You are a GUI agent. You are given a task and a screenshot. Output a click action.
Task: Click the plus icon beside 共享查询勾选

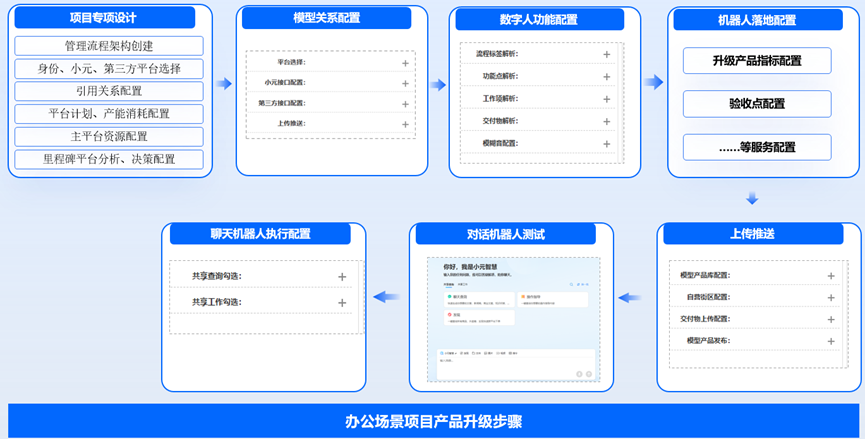pos(342,277)
